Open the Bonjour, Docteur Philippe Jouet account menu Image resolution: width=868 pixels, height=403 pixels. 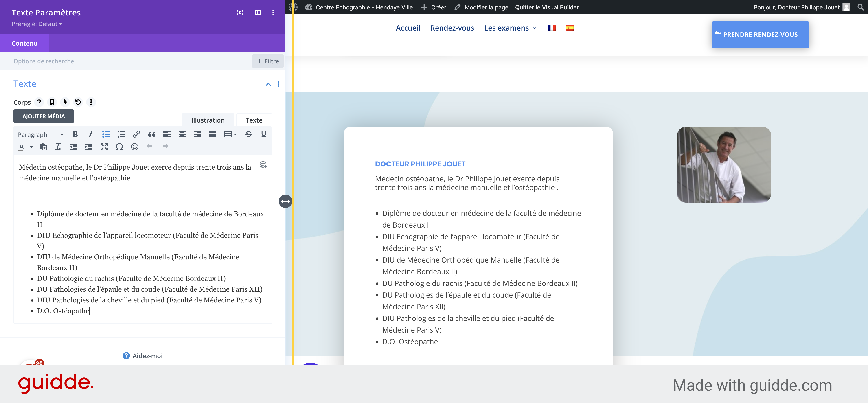[802, 7]
